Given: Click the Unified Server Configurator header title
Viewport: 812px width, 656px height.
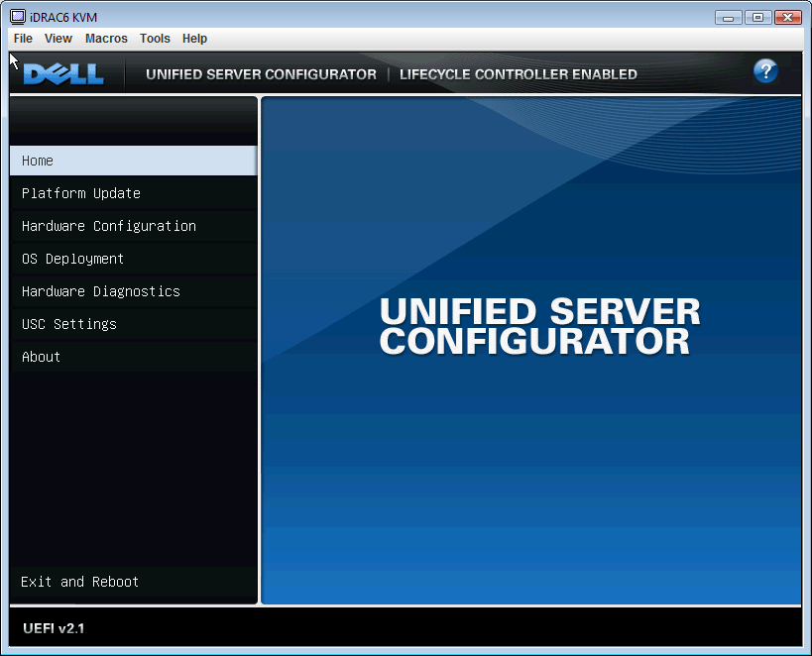Looking at the screenshot, I should (261, 74).
